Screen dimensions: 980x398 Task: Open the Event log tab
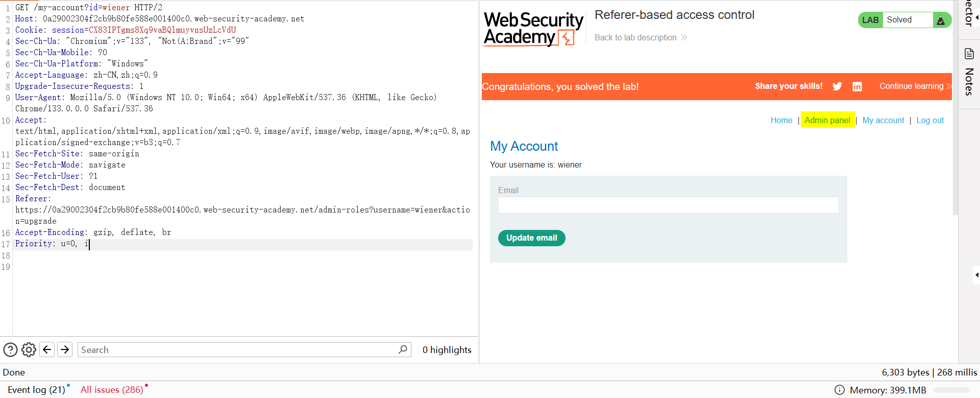tap(36, 390)
